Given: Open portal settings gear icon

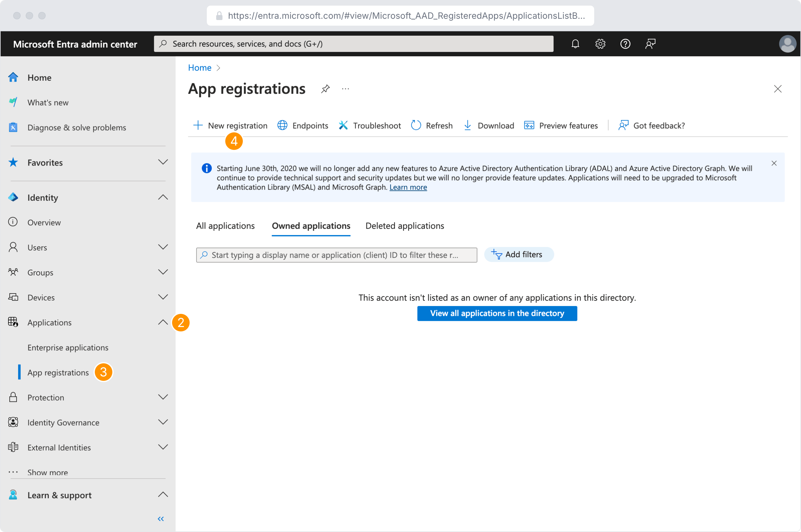Looking at the screenshot, I should 600,44.
